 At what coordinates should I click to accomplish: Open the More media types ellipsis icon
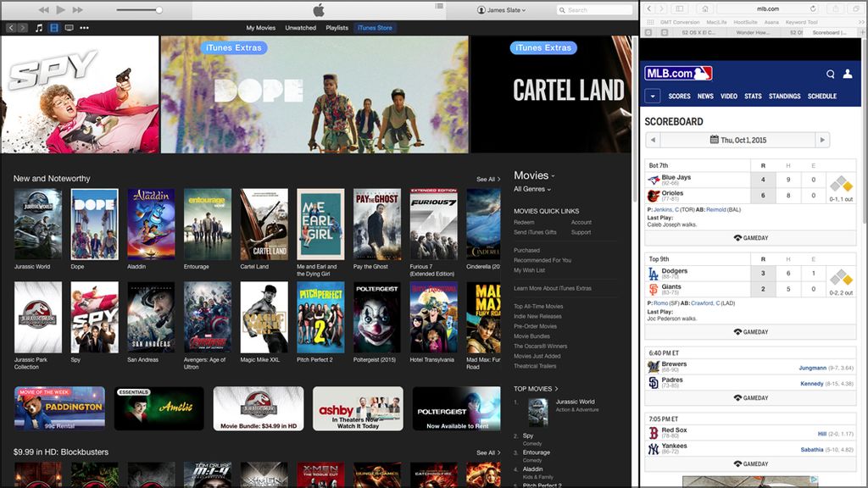pos(84,28)
